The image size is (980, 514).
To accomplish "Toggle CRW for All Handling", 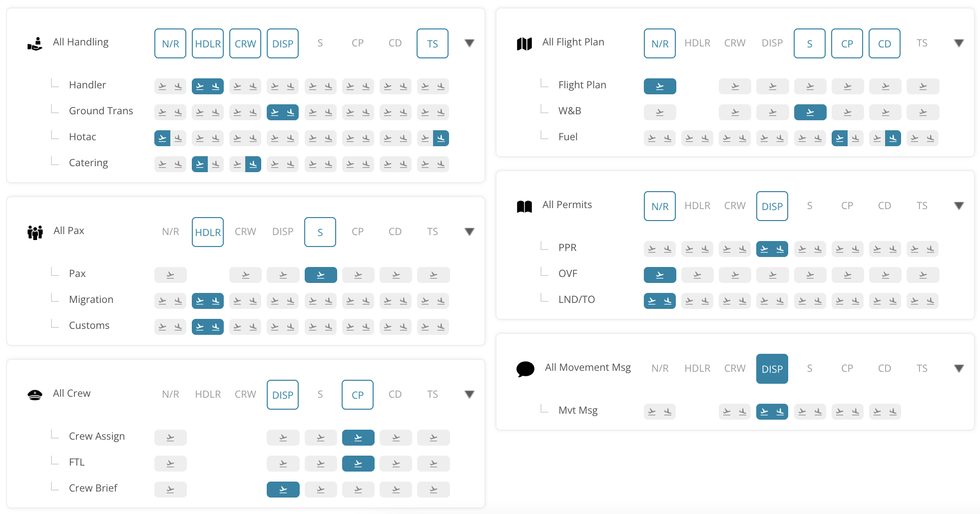I will [x=245, y=43].
